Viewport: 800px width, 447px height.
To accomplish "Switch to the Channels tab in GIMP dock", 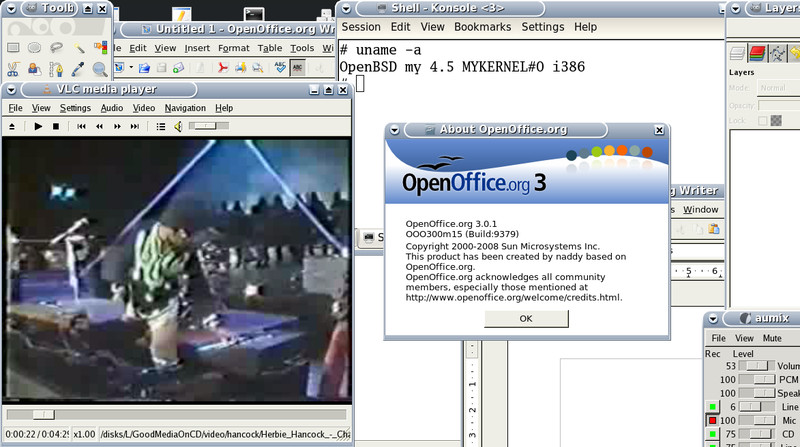I will (758, 53).
